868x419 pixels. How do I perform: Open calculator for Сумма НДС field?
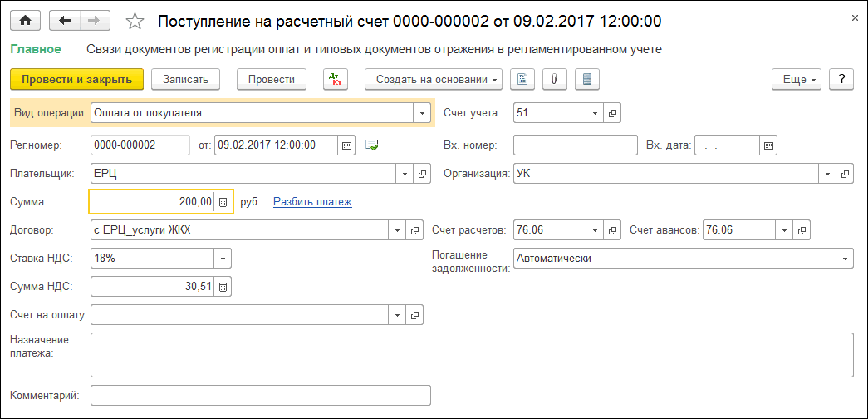point(223,287)
